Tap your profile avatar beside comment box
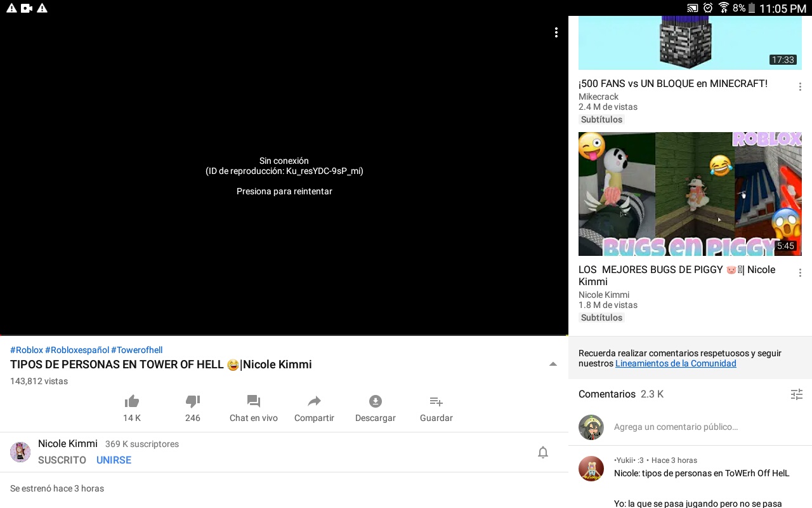Image resolution: width=812 pixels, height=508 pixels. [591, 427]
